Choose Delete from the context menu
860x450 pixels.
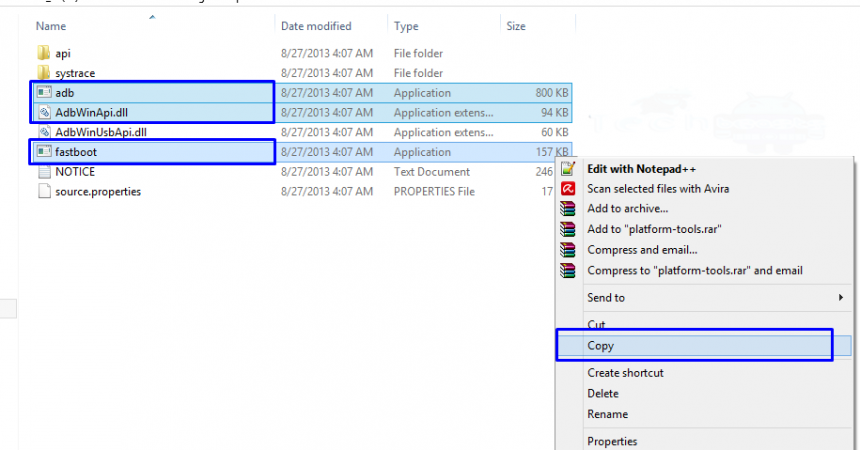click(603, 393)
